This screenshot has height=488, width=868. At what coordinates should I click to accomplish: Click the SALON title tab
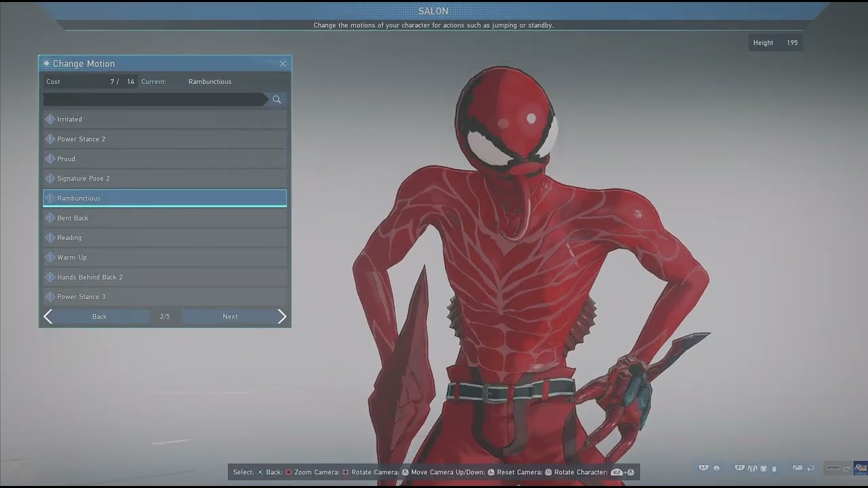pyautogui.click(x=433, y=11)
